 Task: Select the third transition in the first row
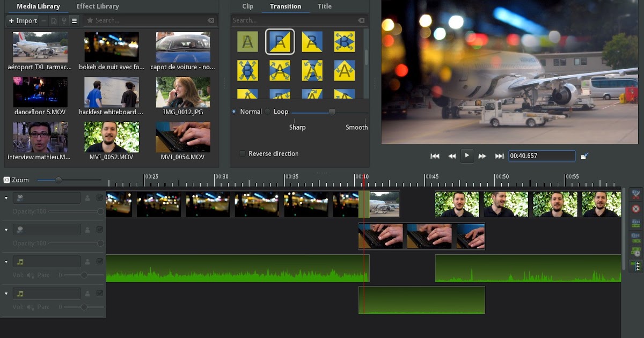coord(312,42)
